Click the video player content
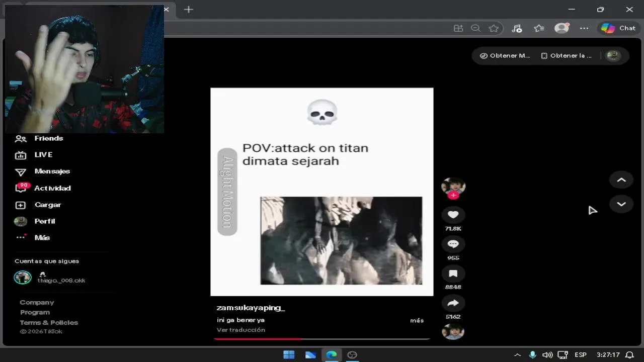This screenshot has width=644, height=362. pyautogui.click(x=322, y=192)
